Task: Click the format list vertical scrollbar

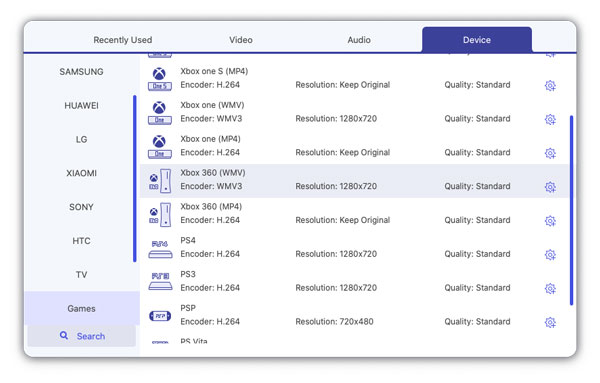Action: coord(571,210)
